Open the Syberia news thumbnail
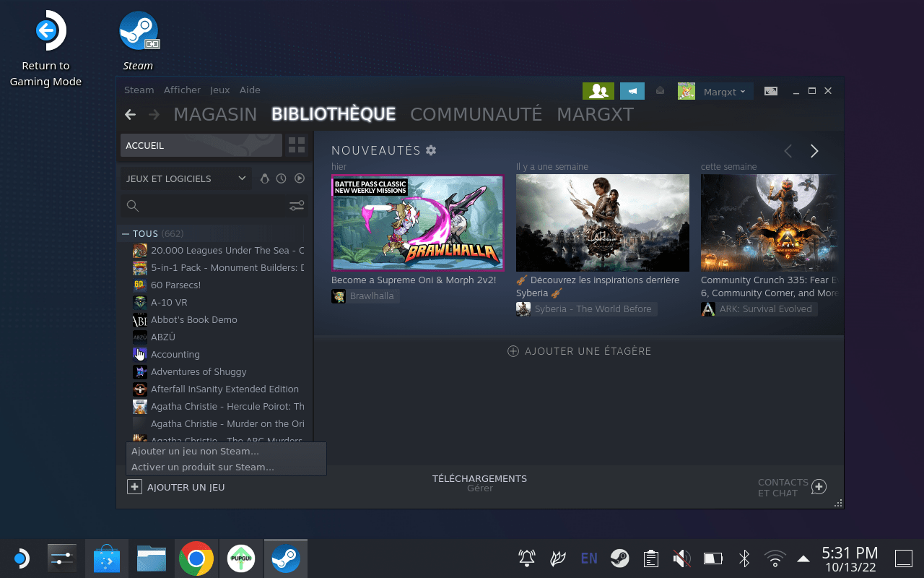The width and height of the screenshot is (924, 578). 603,223
